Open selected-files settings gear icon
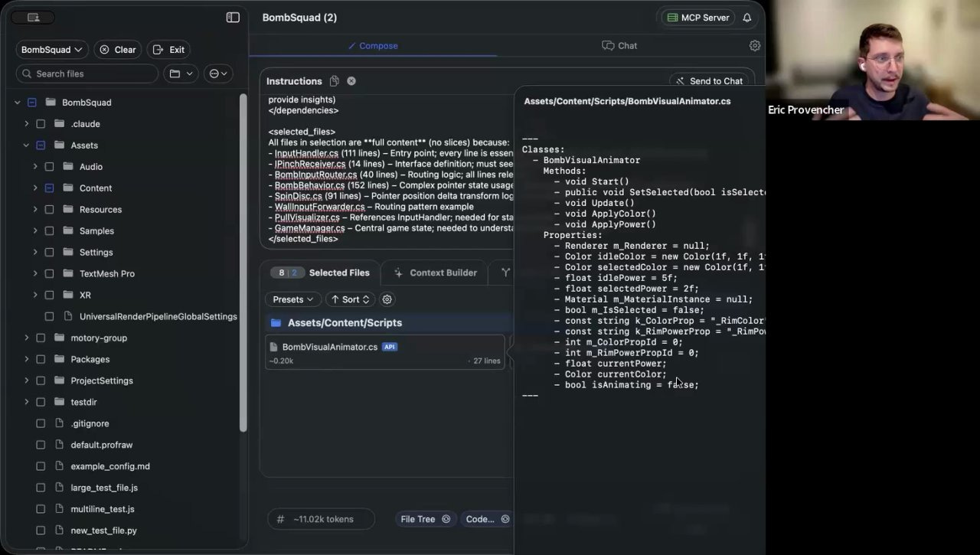Screen dimensions: 980x555 pos(387,299)
